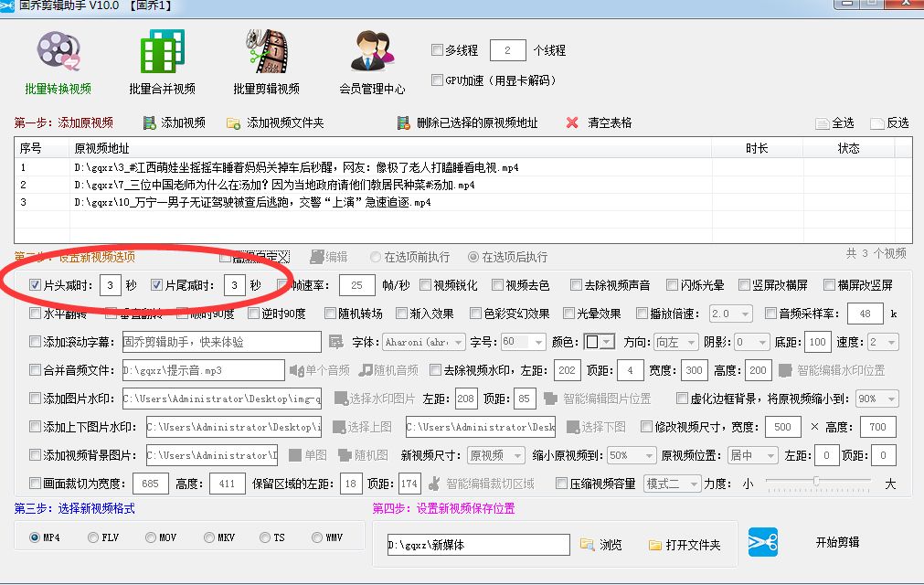This screenshot has width=924, height=585.
Task: Open the 批量转换视频 film reel icon
Action: 58,50
